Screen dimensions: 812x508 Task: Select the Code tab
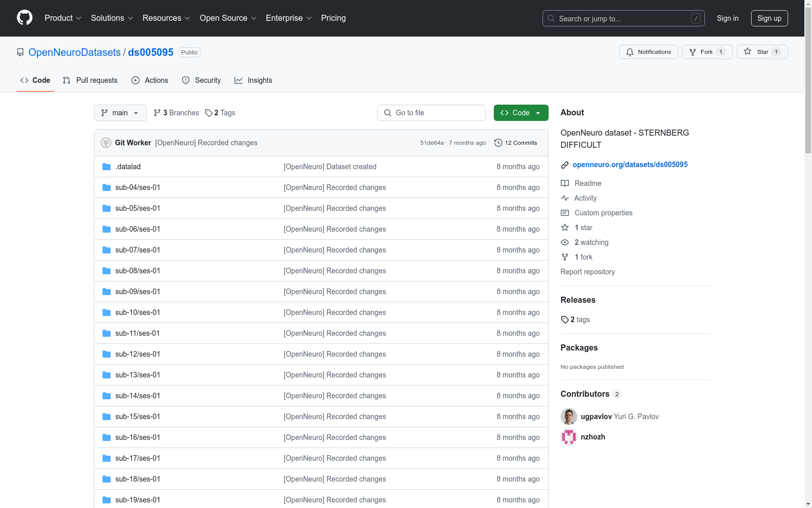(36, 80)
